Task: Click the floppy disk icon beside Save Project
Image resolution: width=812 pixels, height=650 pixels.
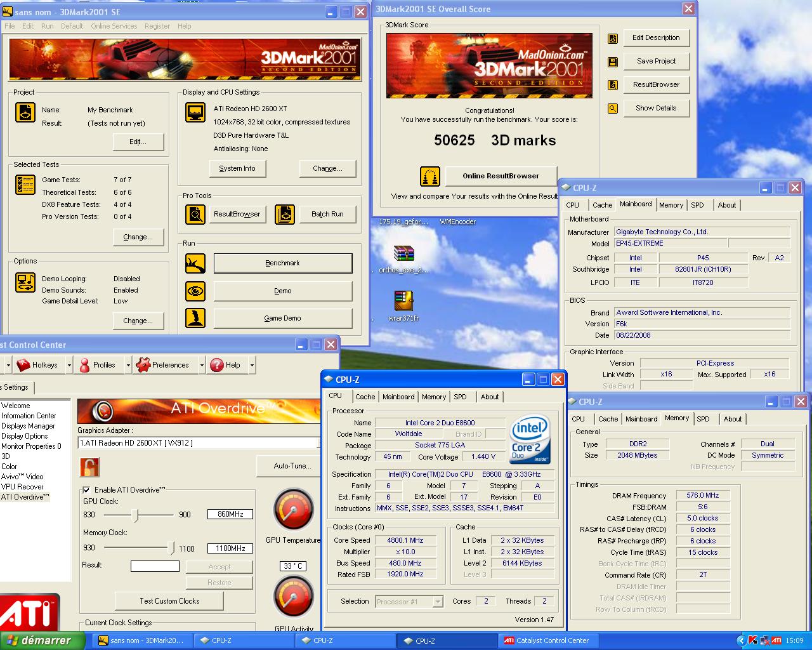Action: (613, 62)
